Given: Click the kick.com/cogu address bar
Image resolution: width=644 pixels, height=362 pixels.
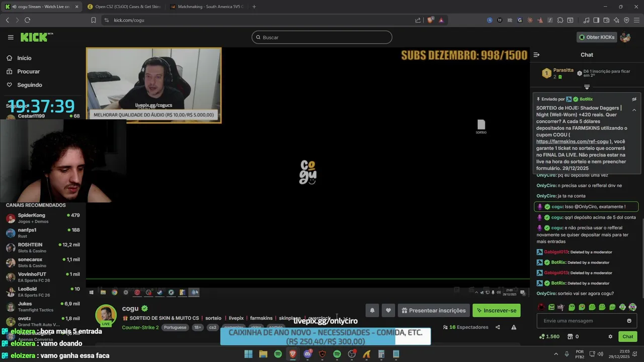Looking at the screenshot, I should point(257,20).
